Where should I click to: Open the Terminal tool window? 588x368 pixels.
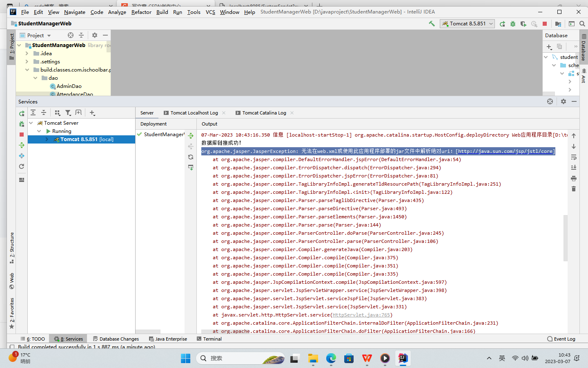(209, 339)
